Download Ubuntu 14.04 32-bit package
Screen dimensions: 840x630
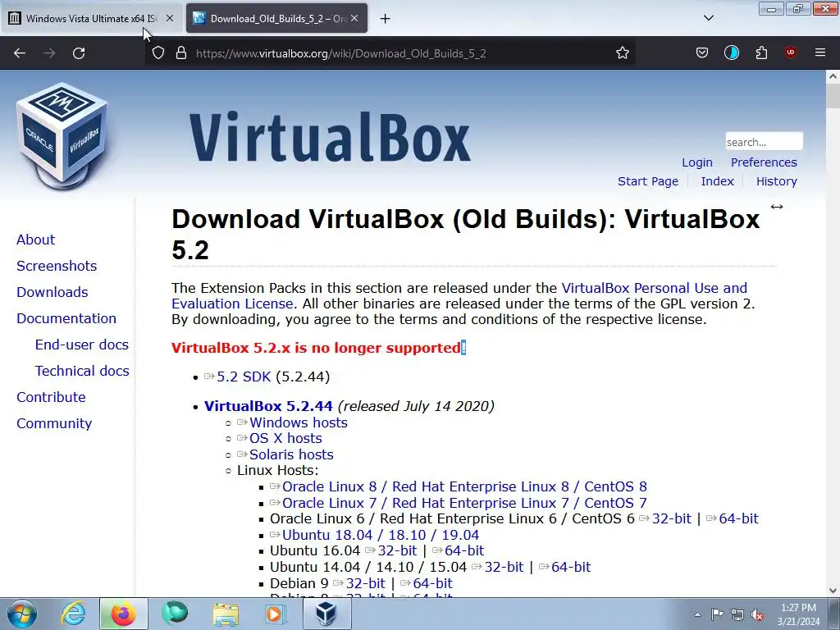504,567
